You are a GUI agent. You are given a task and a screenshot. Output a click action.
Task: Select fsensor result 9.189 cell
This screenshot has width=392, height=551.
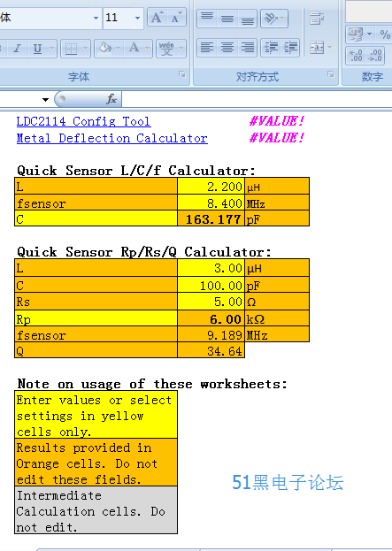(211, 334)
